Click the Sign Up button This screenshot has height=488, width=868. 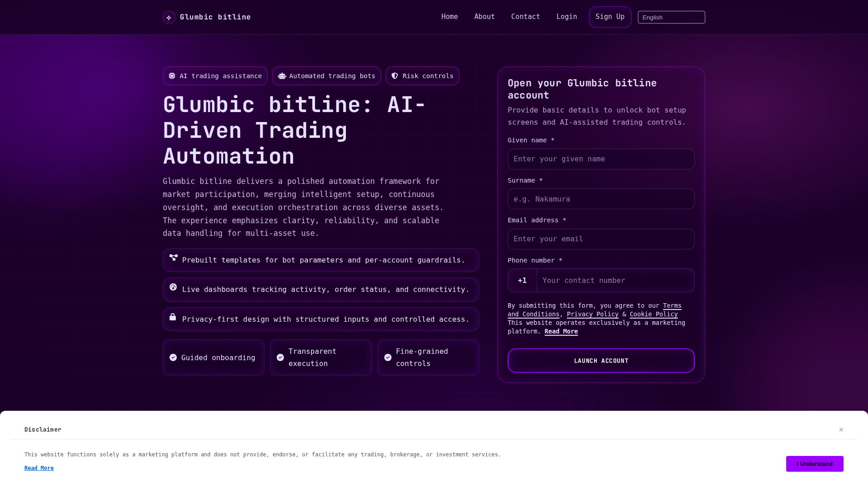[610, 17]
